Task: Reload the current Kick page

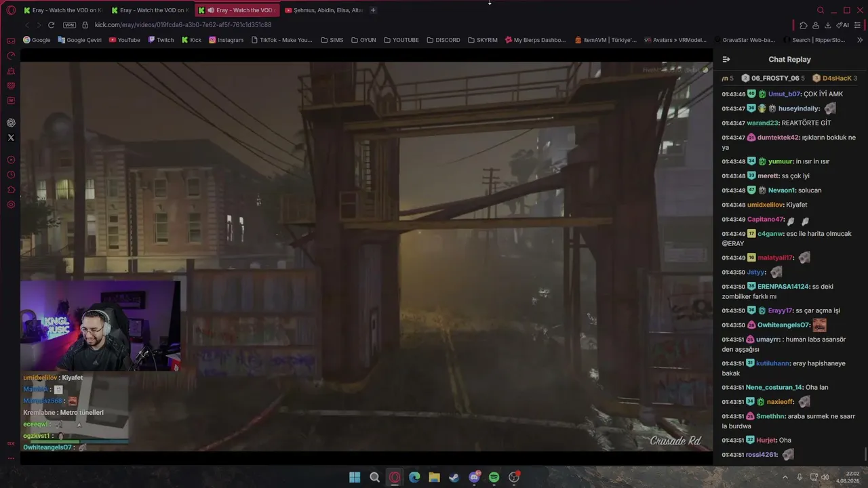Action: 51,25
